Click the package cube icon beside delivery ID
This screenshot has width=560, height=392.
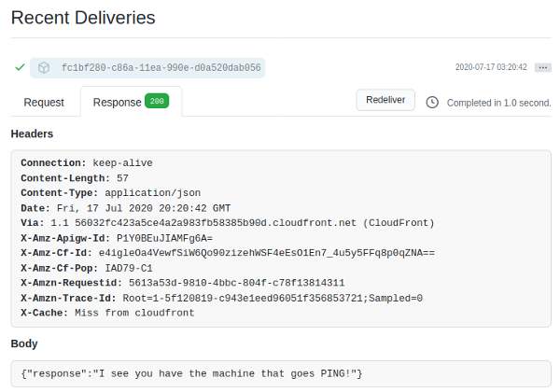[x=44, y=67]
